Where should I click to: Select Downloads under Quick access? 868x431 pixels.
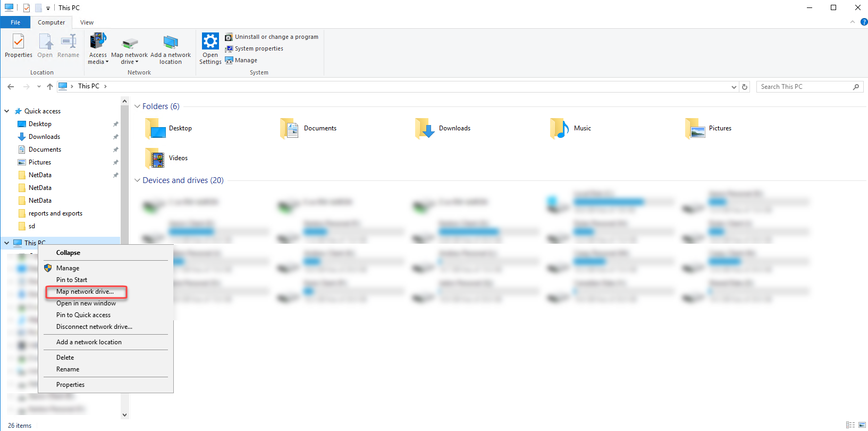tap(44, 137)
